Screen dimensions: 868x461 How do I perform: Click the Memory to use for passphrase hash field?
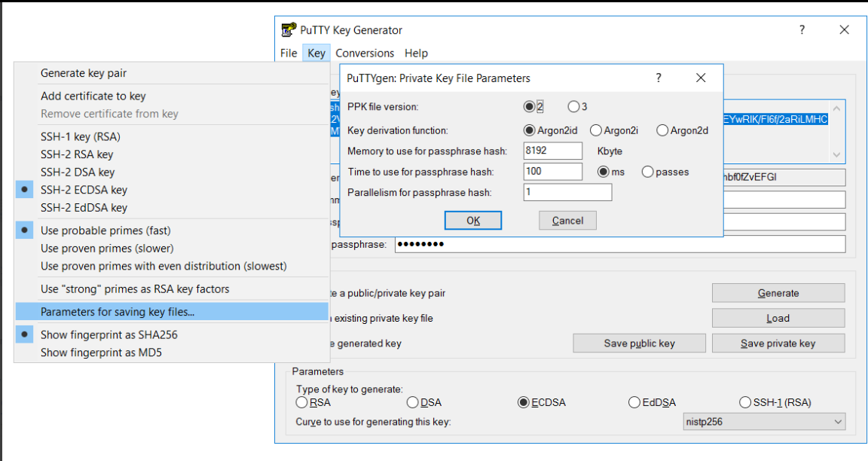[552, 151]
